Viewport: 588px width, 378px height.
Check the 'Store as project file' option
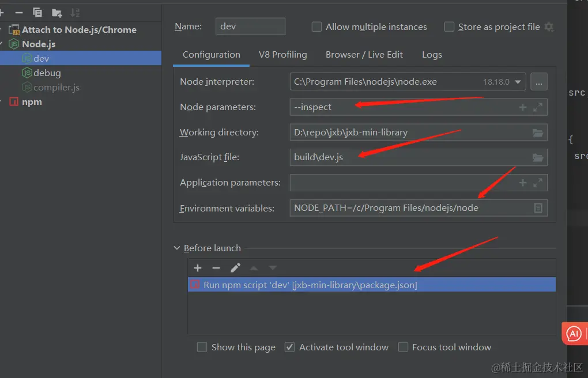click(449, 27)
